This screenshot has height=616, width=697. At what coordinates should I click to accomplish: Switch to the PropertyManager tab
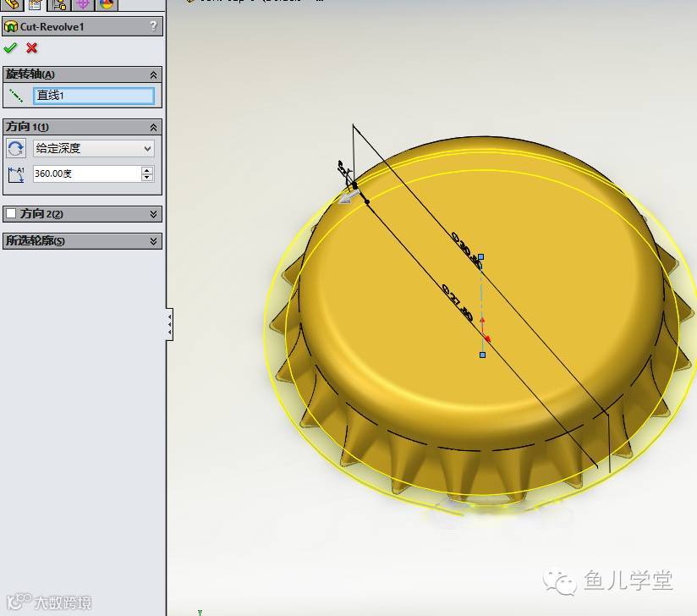(x=36, y=4)
